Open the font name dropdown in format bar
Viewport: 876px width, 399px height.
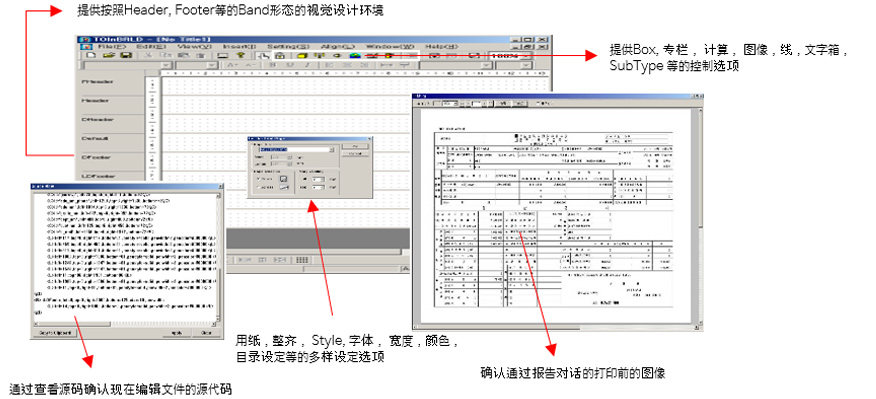tap(126, 65)
